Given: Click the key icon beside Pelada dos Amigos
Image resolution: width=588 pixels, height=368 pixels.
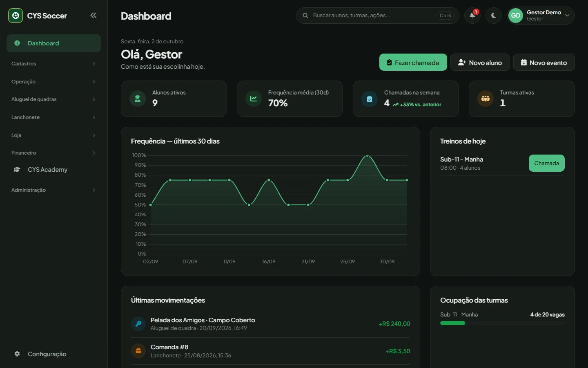Looking at the screenshot, I should point(138,324).
